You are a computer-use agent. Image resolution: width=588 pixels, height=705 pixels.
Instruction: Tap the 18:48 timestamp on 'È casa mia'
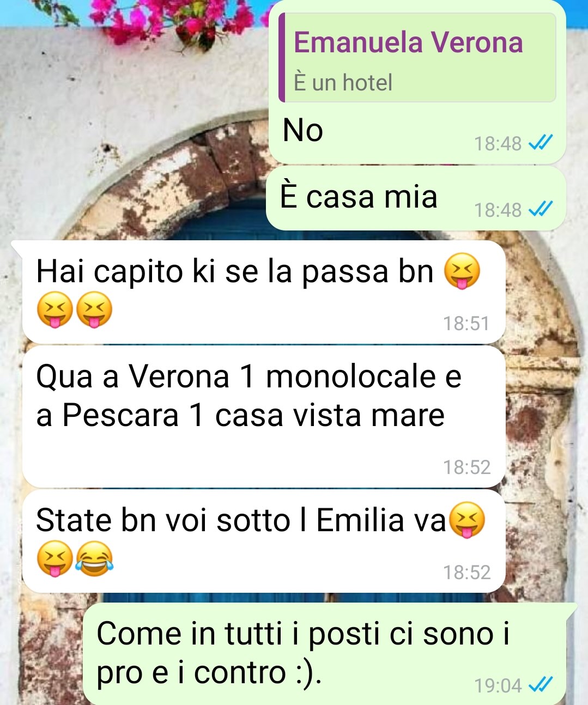point(498,210)
